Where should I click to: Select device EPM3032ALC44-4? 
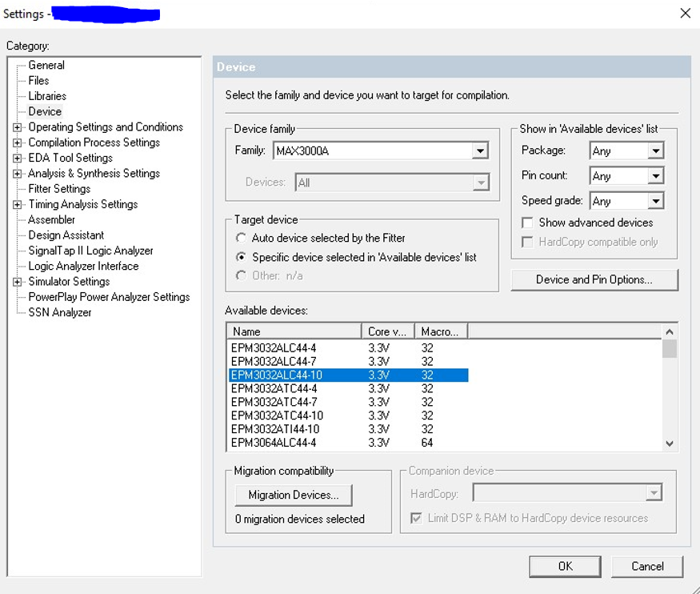[x=349, y=348]
